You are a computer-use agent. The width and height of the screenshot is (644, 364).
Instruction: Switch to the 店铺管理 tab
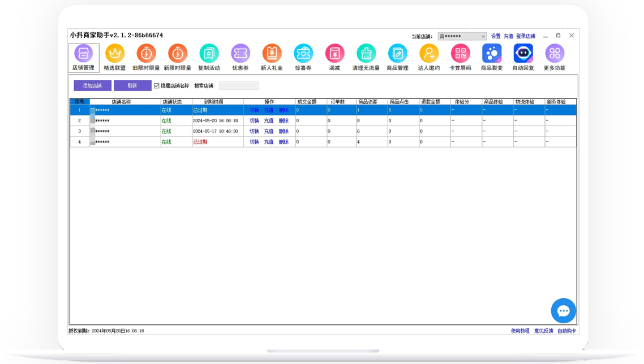click(83, 58)
